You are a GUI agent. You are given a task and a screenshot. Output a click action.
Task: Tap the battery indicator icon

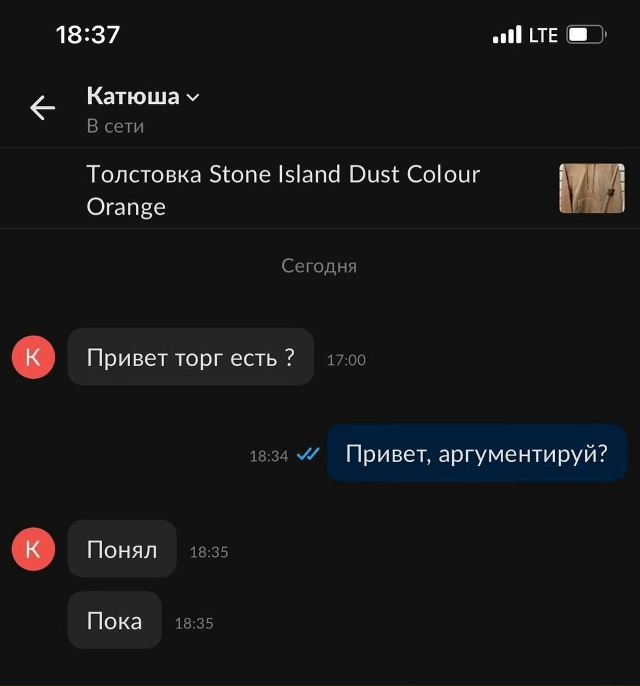click(586, 35)
